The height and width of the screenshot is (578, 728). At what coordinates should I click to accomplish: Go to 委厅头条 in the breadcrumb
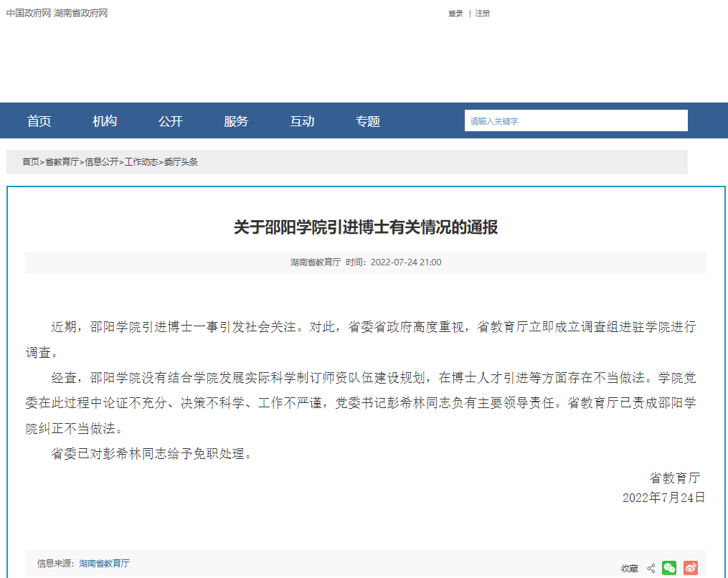181,161
